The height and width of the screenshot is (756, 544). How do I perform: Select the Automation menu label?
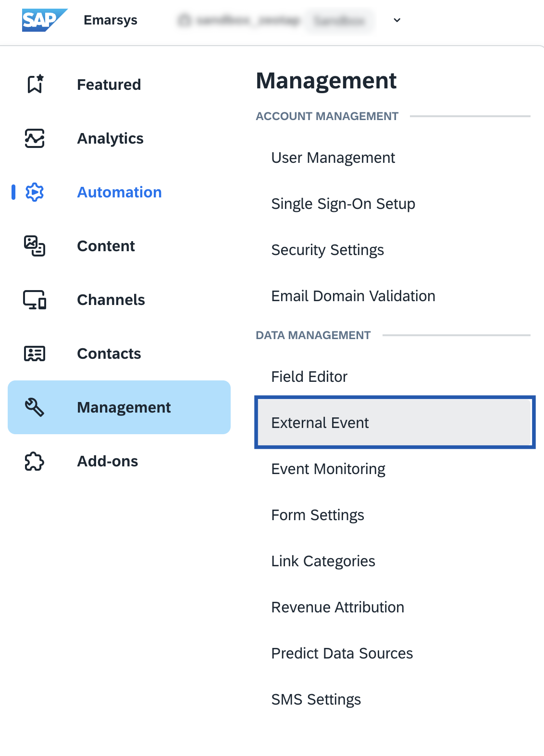(120, 192)
